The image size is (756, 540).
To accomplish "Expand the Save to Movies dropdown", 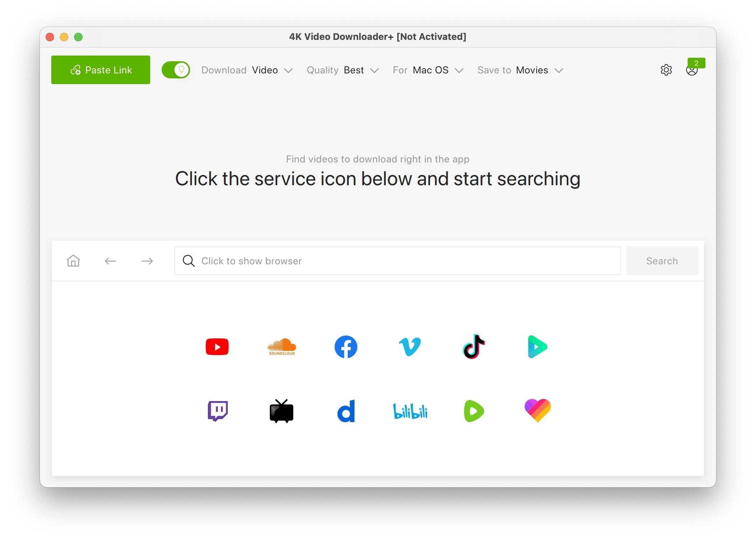I will 558,70.
